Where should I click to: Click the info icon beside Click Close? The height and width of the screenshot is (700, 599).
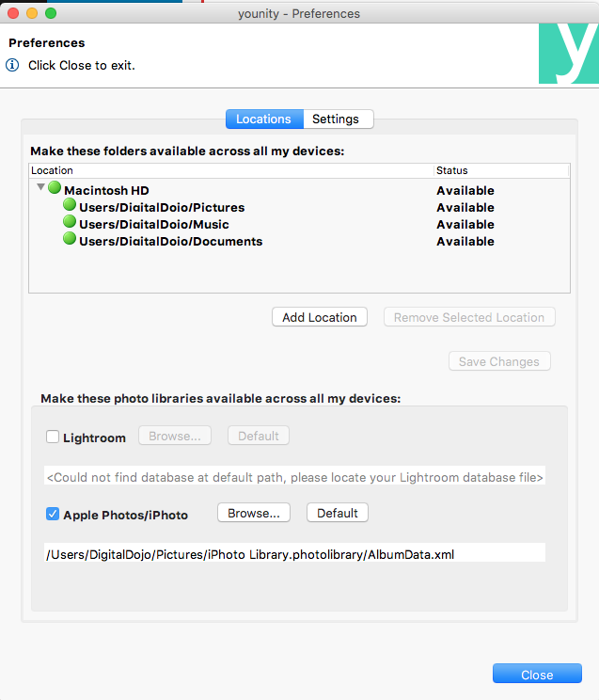click(12, 65)
